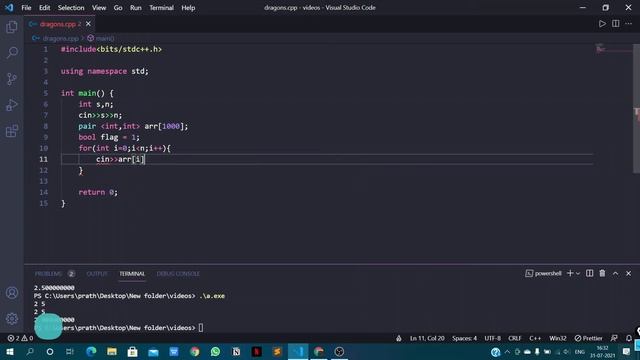Open launch terminal dropdown chevron
The image size is (640, 360).
coord(578,273)
